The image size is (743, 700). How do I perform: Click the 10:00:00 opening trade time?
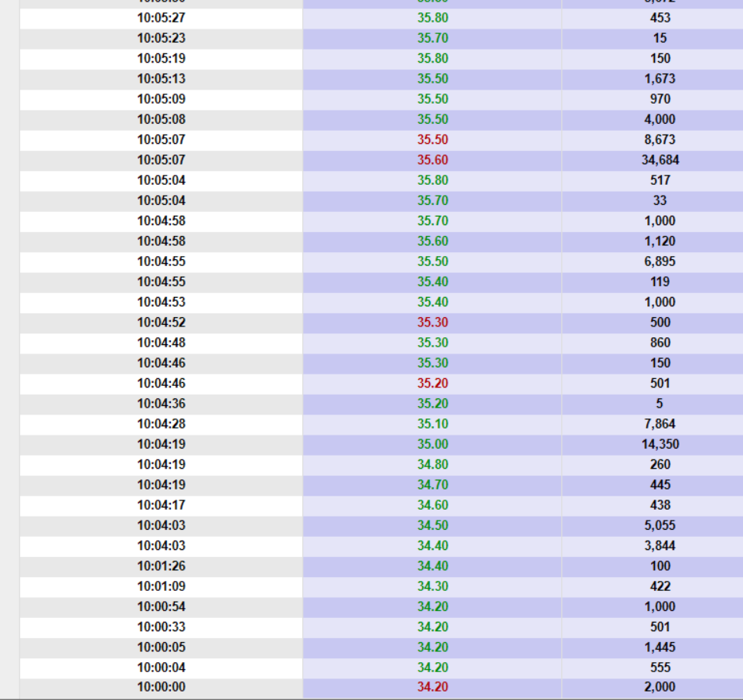pos(161,687)
